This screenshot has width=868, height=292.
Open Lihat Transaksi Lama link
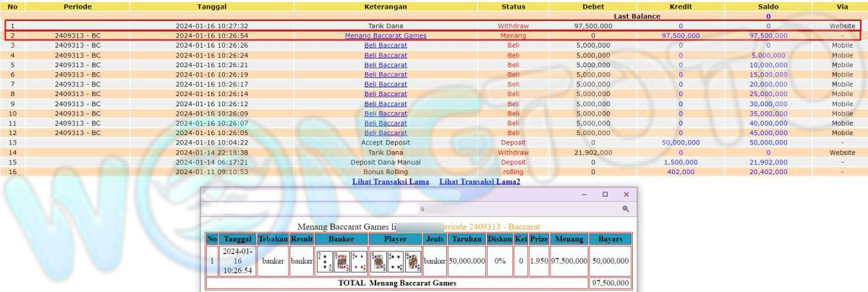(x=391, y=181)
